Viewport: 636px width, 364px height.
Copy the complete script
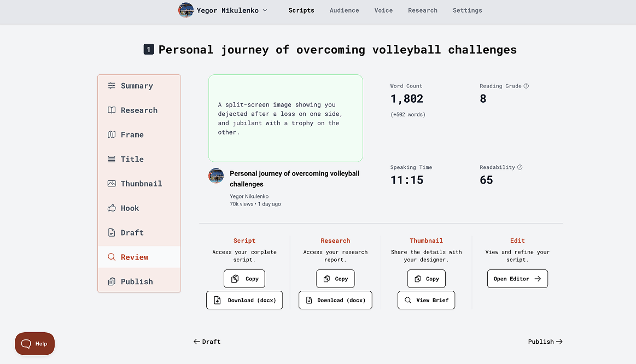[244, 279]
